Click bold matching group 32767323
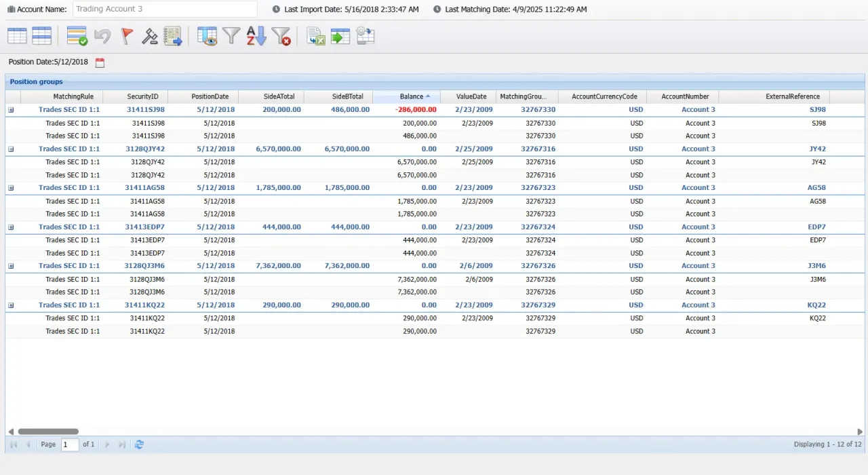 coord(538,188)
